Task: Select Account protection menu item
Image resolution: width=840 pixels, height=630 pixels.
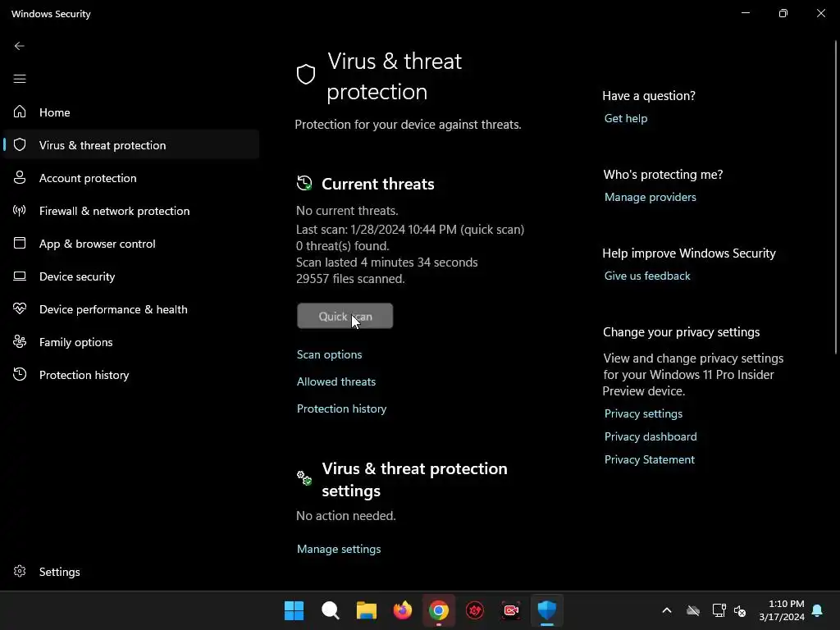Action: 131,178
